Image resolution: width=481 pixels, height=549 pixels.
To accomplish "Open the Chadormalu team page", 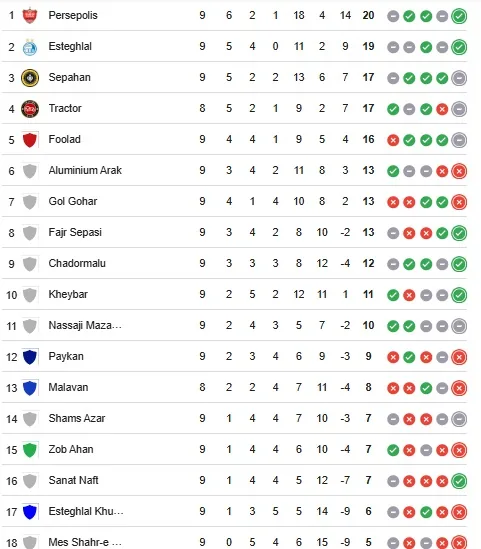I will pos(77,263).
